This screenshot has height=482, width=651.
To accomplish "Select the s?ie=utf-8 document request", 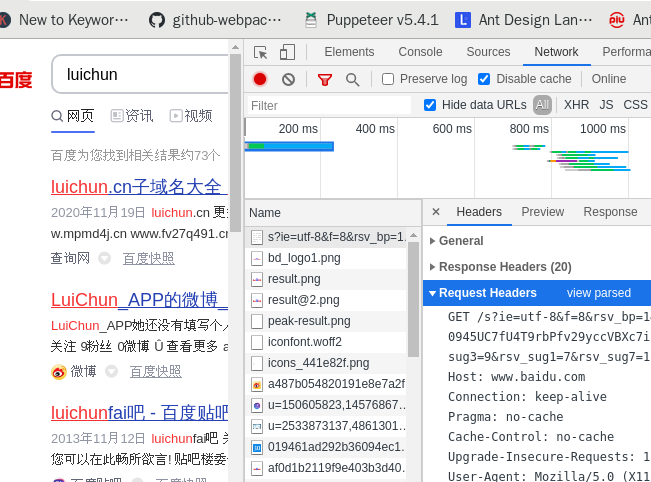I will 326,237.
